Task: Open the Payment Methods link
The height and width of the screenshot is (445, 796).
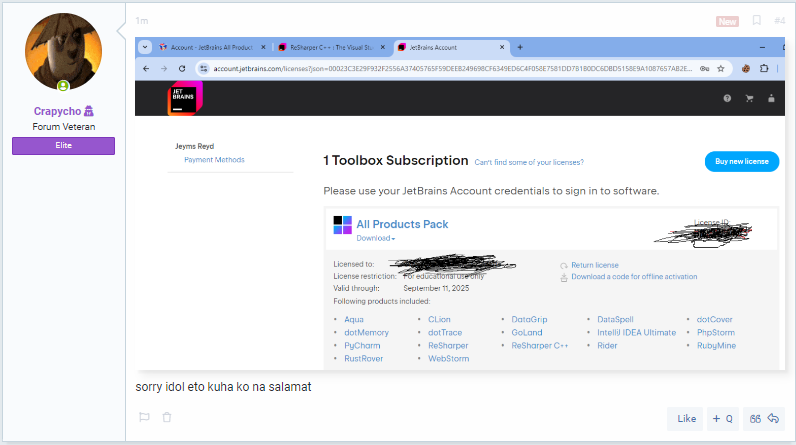Action: point(214,160)
